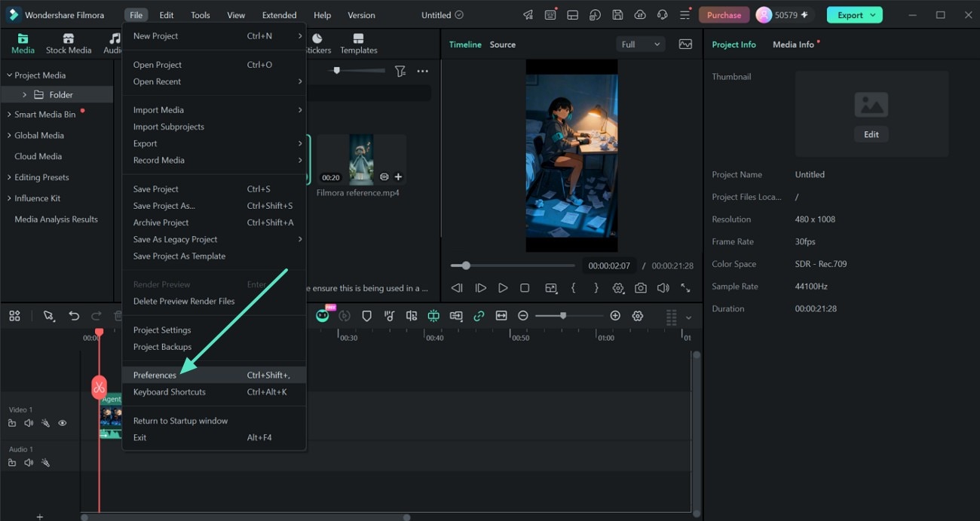980x521 pixels.
Task: Collapse the Project Media tree node
Action: tap(10, 75)
